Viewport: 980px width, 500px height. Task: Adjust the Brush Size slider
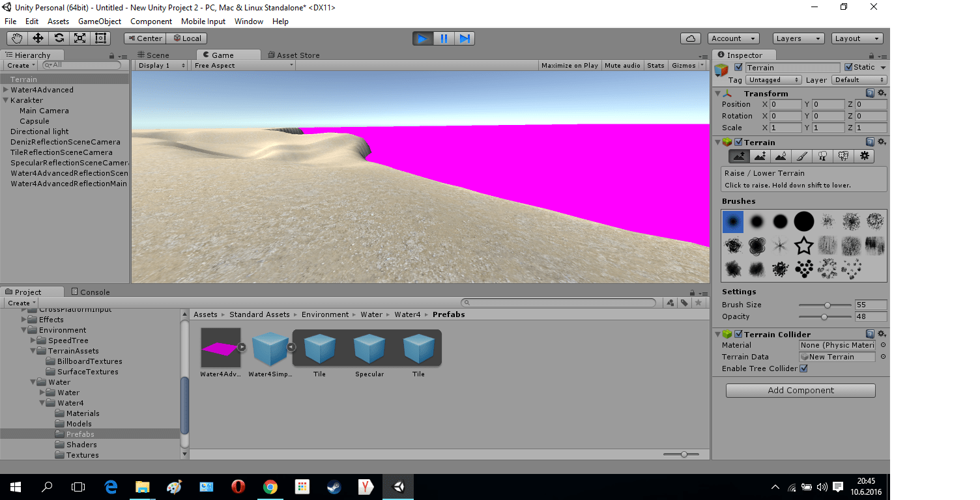click(x=826, y=305)
